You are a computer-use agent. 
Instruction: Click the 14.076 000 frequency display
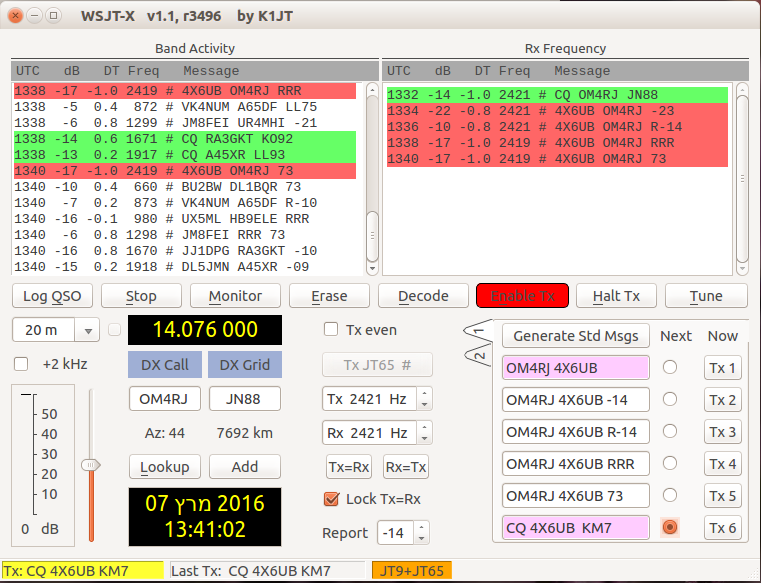[205, 330]
